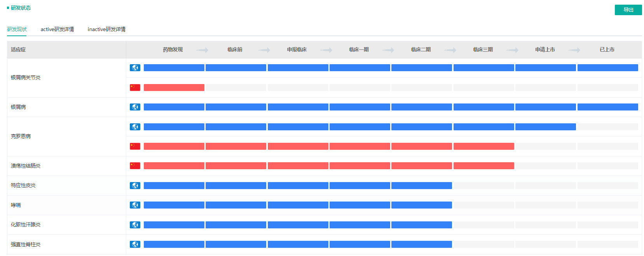Click the China flag under 银屑病关节炎

point(135,88)
